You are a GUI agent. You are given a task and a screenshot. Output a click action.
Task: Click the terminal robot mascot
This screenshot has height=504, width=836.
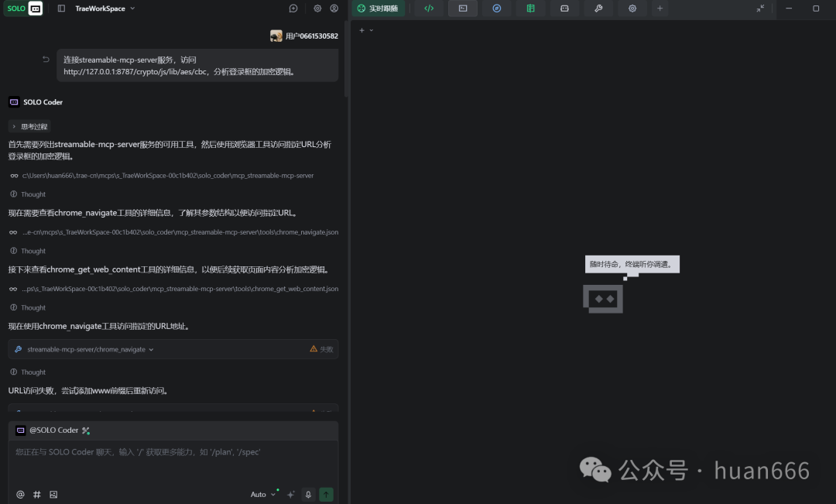(x=603, y=299)
